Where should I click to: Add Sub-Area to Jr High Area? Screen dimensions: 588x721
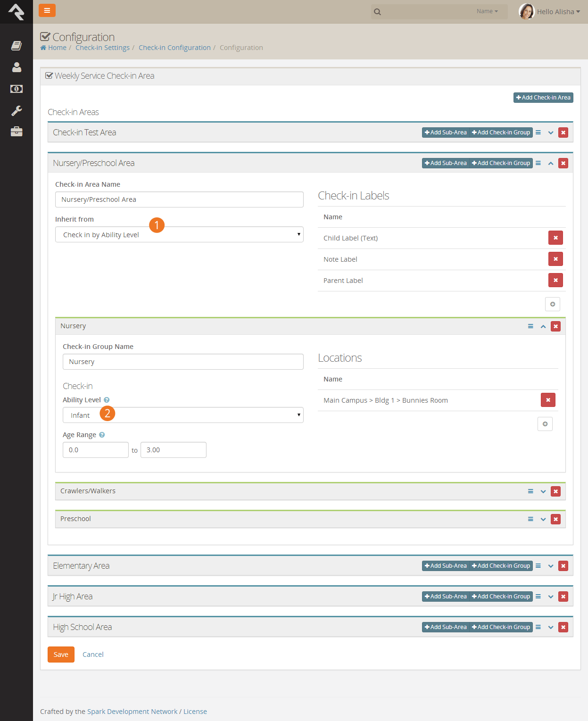tap(446, 597)
